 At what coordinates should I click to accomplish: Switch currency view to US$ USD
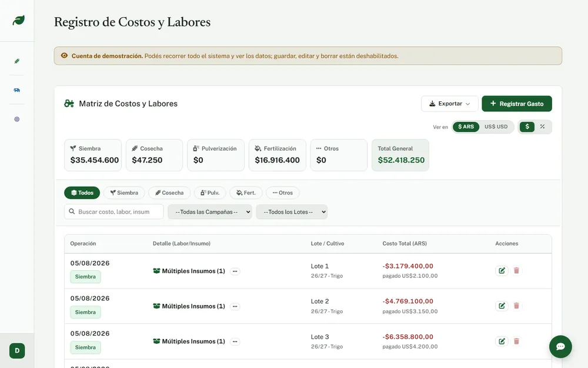pos(496,127)
